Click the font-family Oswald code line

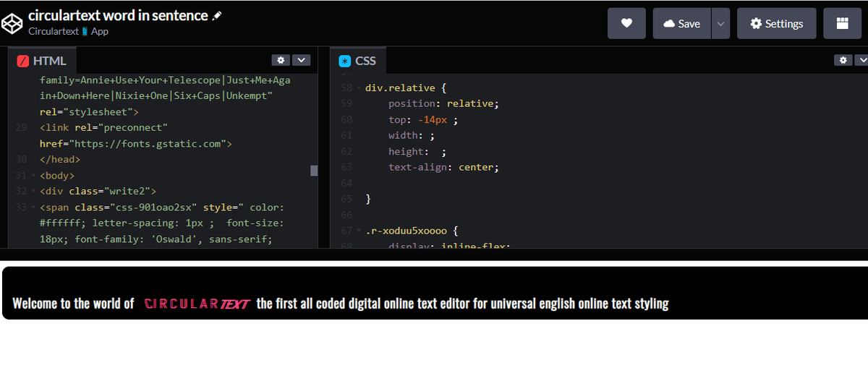click(x=156, y=239)
